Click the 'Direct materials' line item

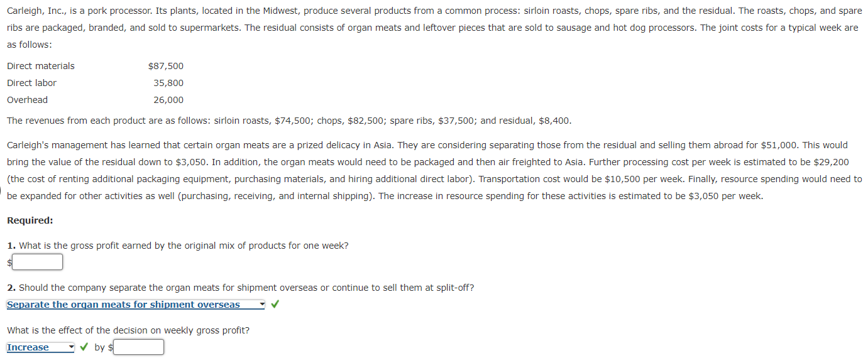click(40, 65)
